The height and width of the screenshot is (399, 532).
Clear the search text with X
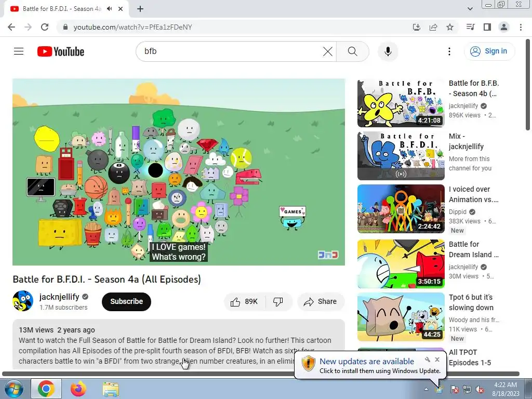point(328,51)
